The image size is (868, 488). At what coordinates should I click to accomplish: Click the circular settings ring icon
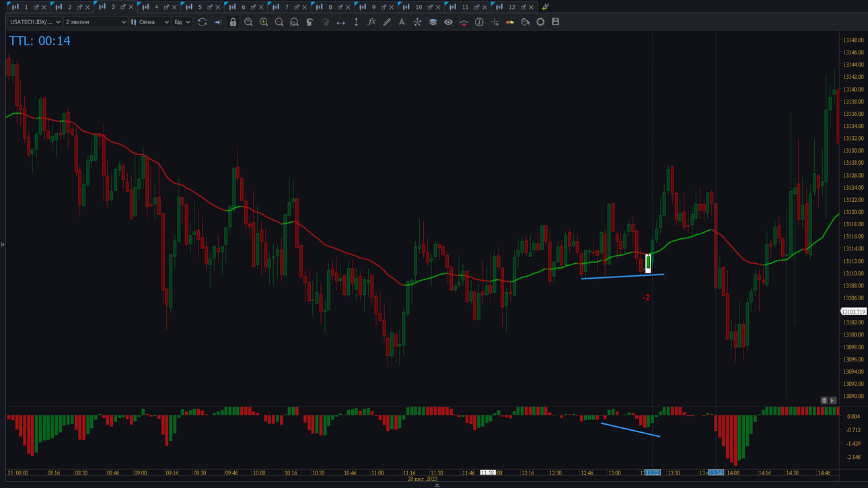pyautogui.click(x=540, y=22)
